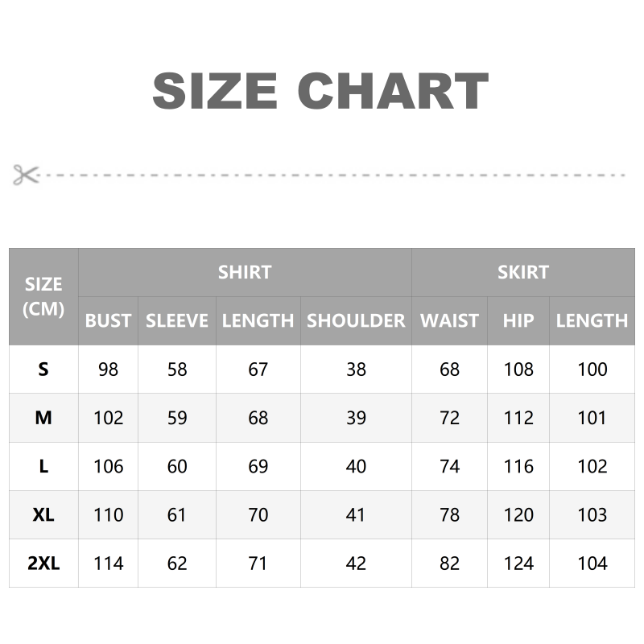Click the XL size row label
644x644 pixels.
pos(43,514)
